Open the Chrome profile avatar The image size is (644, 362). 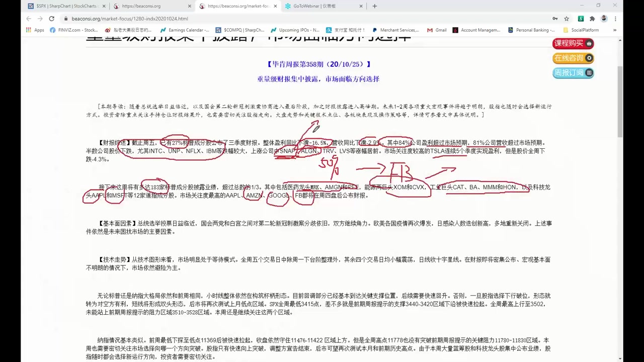tap(604, 19)
